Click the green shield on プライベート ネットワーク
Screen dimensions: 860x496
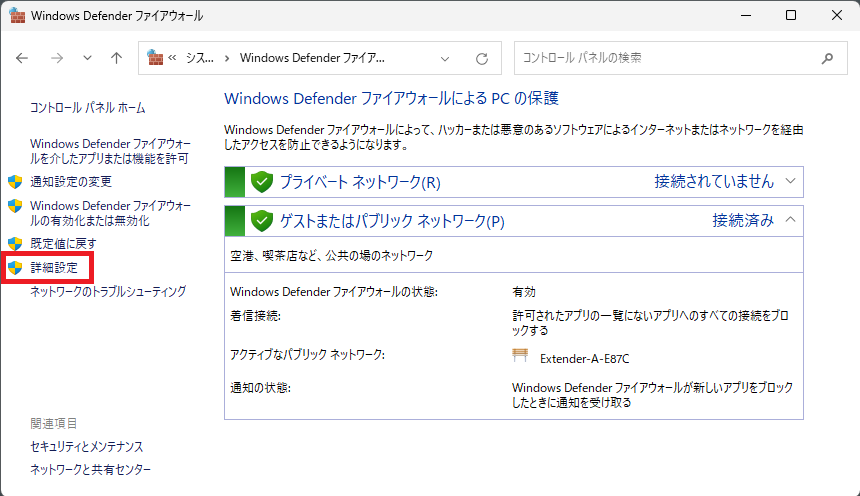point(262,182)
